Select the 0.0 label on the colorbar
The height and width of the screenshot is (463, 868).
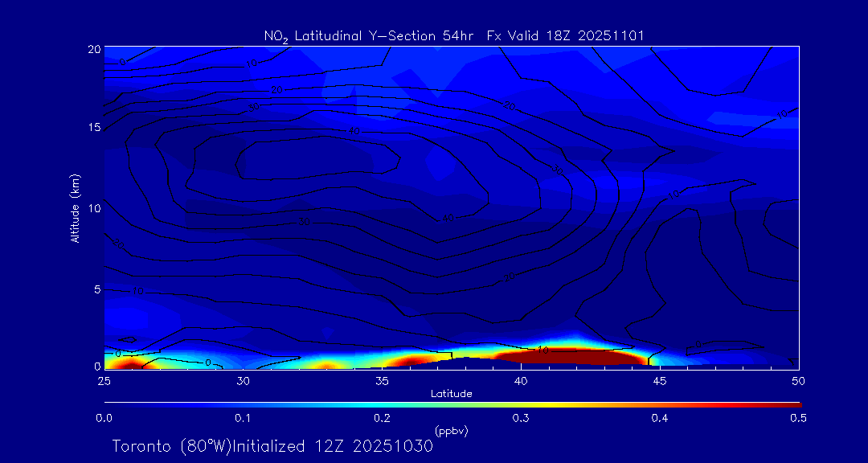tap(104, 418)
